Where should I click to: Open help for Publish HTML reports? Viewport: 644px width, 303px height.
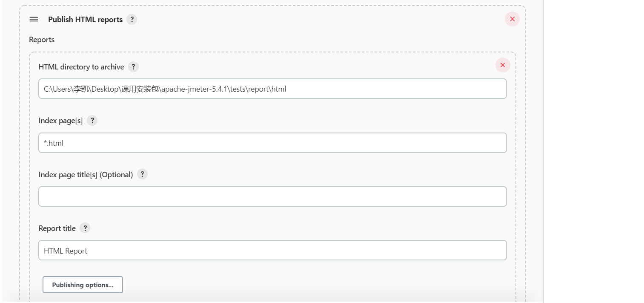click(x=132, y=20)
